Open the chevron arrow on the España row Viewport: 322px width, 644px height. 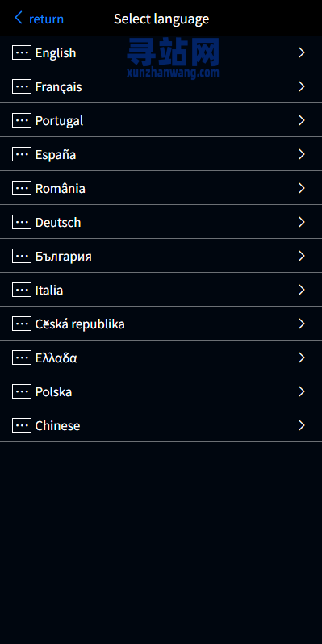302,154
